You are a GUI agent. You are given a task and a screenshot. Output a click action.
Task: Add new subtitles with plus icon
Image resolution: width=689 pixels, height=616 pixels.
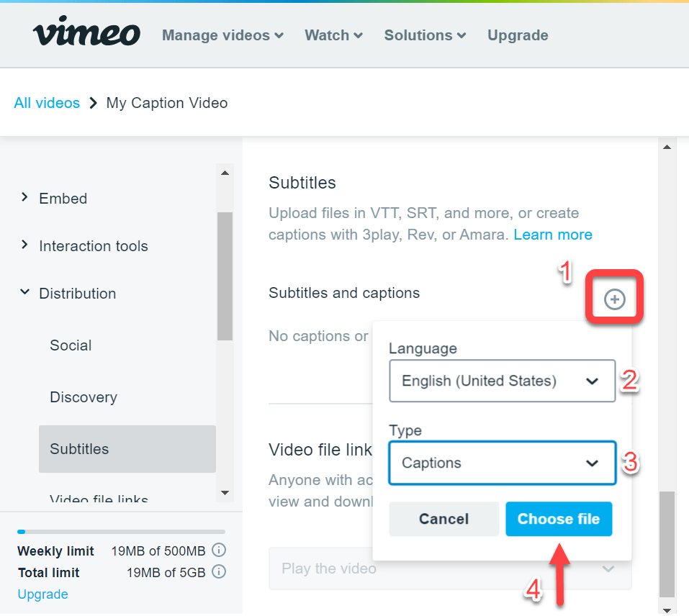coord(614,299)
